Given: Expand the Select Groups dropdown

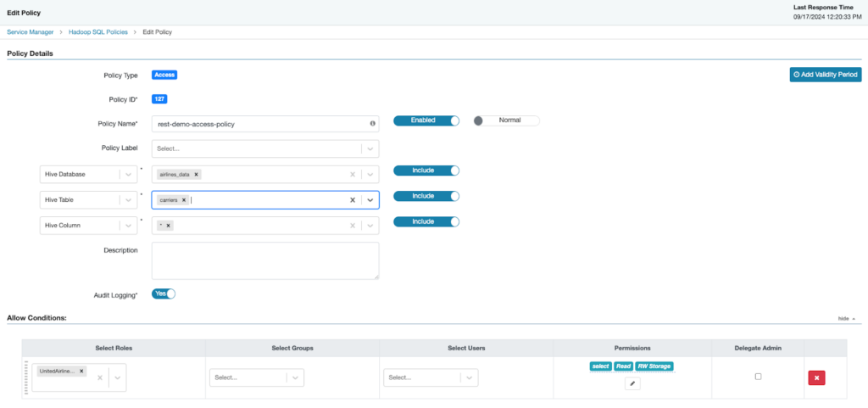Looking at the screenshot, I should coord(295,377).
